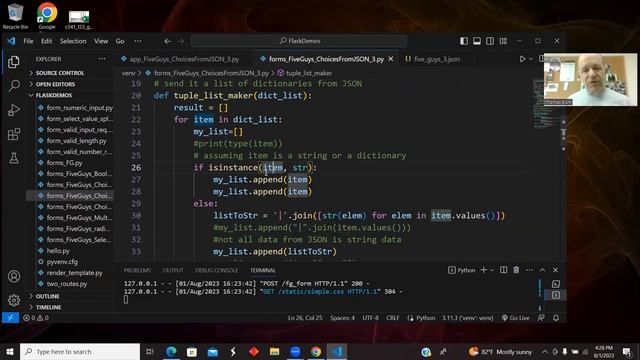Screen dimensions: 640x360
Task: Open Google Chrome desktop shortcut
Action: point(47,16)
